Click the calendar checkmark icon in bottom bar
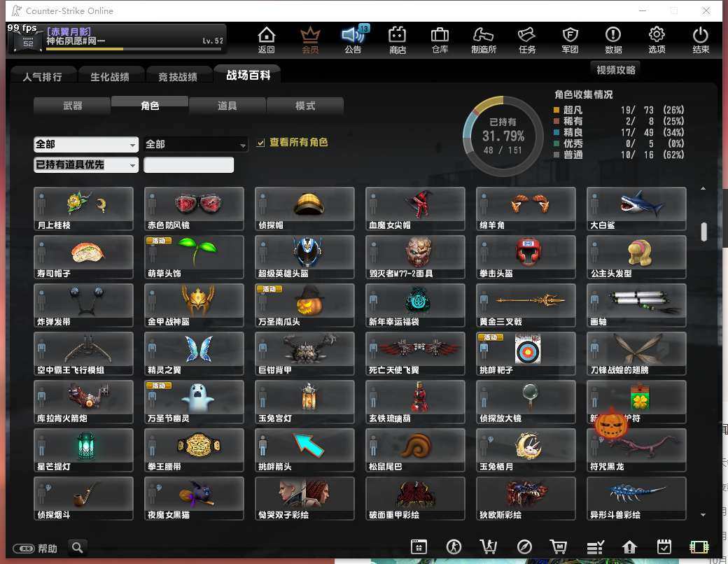 (x=664, y=547)
